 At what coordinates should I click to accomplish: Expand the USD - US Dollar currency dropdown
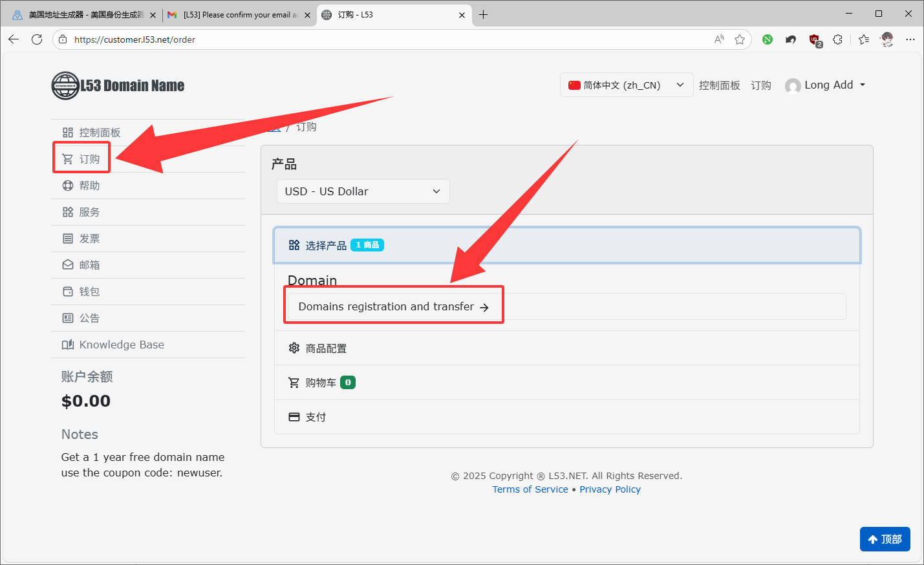(363, 191)
